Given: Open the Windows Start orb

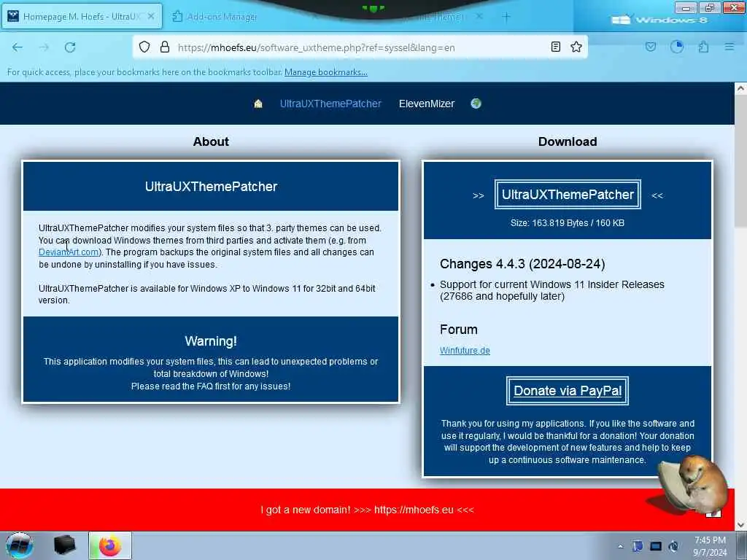Looking at the screenshot, I should click(20, 545).
